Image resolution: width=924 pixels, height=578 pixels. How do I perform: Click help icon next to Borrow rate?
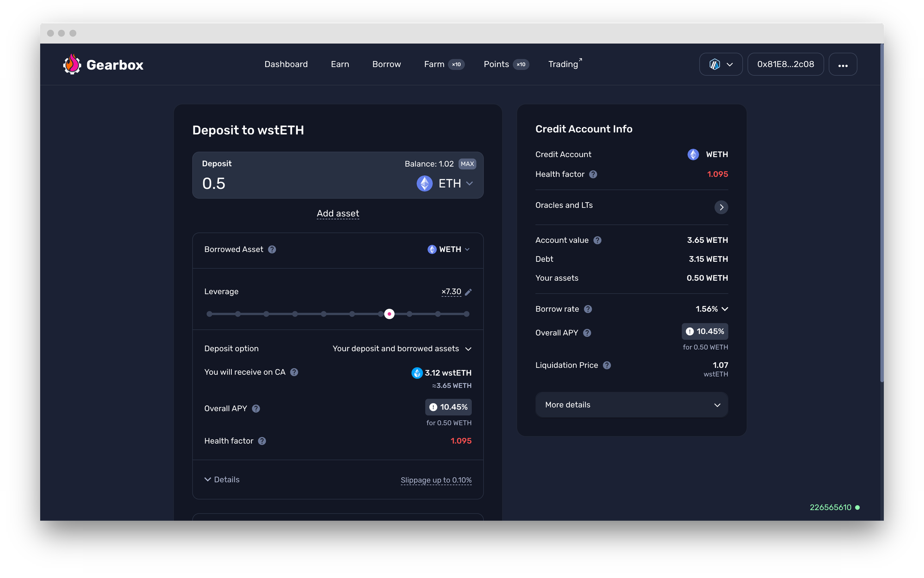pyautogui.click(x=588, y=309)
